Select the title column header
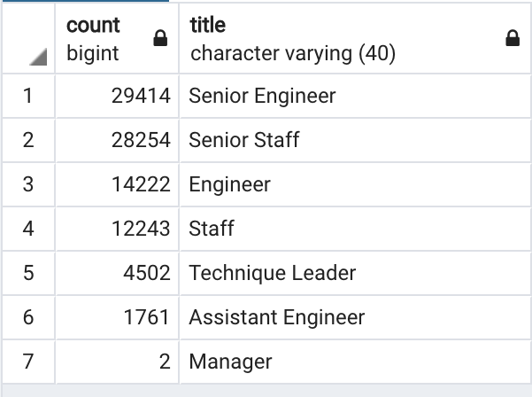 pyautogui.click(x=336, y=38)
